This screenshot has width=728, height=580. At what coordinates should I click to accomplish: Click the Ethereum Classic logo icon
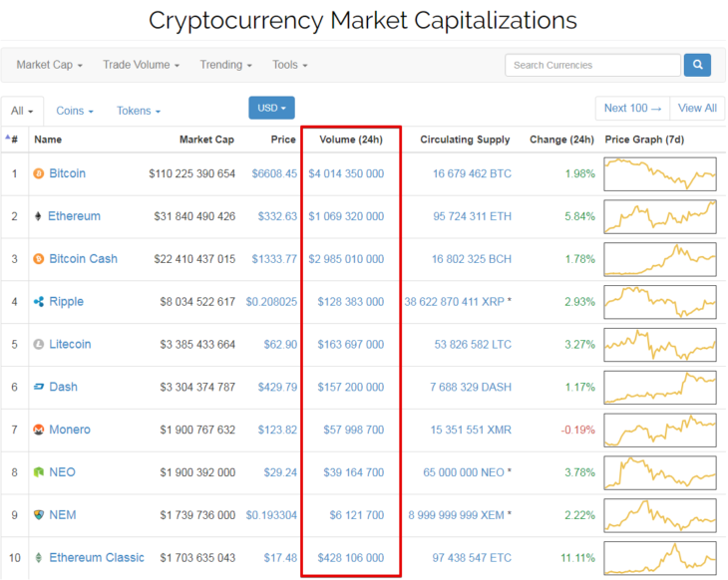coord(39,557)
